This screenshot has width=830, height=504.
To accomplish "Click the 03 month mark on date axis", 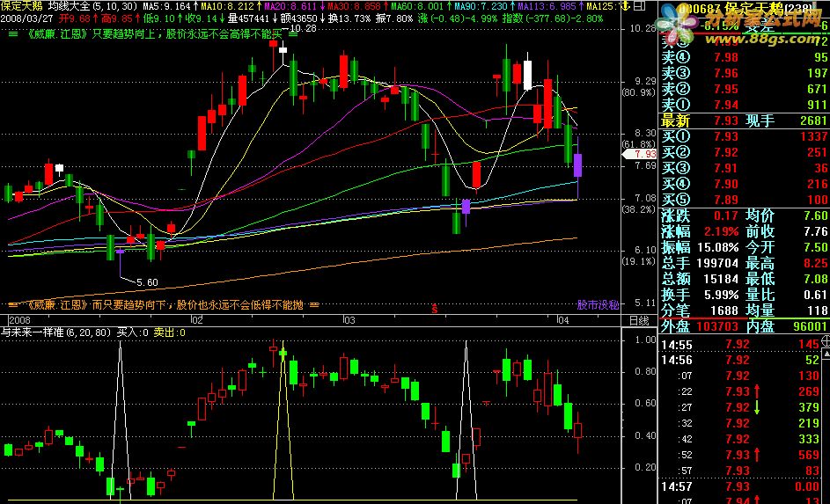I will point(349,320).
